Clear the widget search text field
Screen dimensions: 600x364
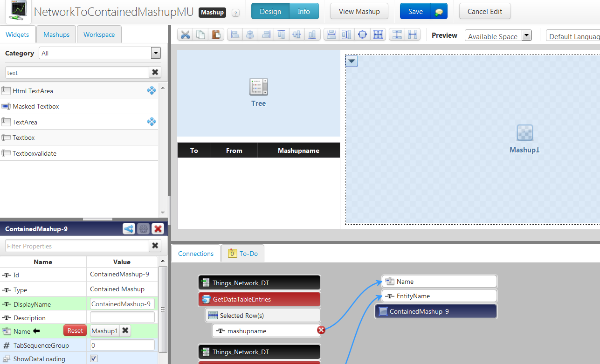pos(155,72)
